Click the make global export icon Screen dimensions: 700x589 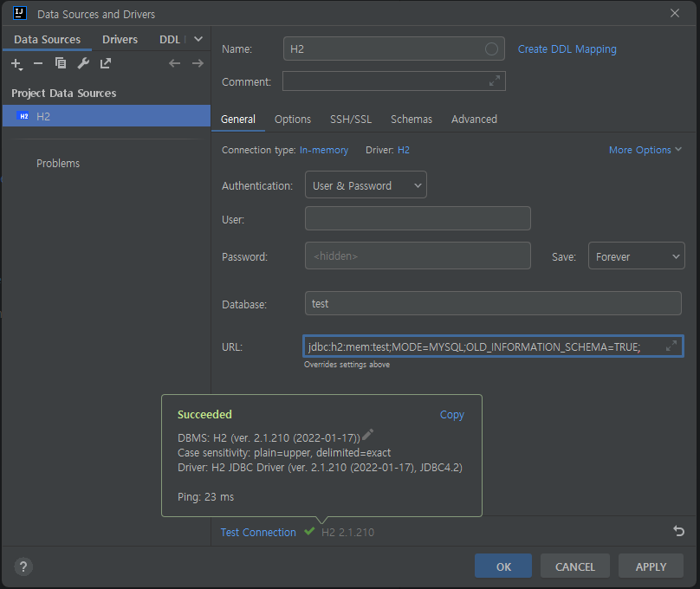106,63
